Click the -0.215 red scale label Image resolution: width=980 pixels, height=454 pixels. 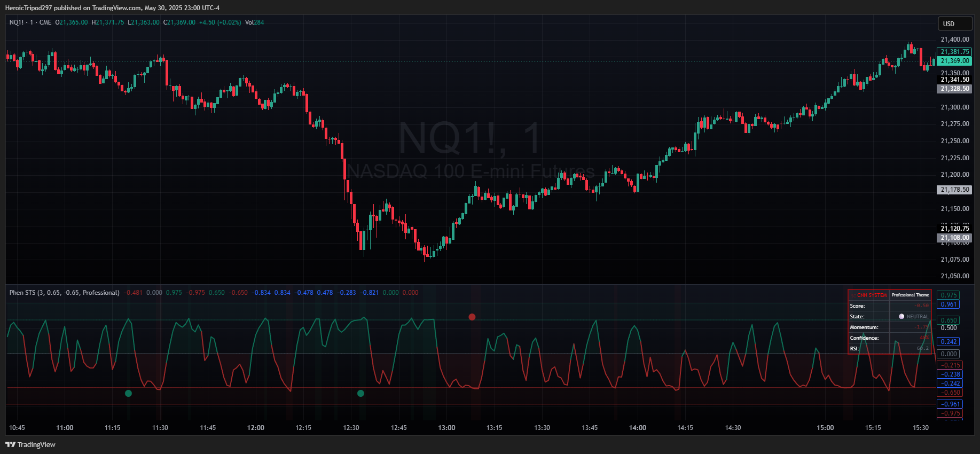click(950, 365)
